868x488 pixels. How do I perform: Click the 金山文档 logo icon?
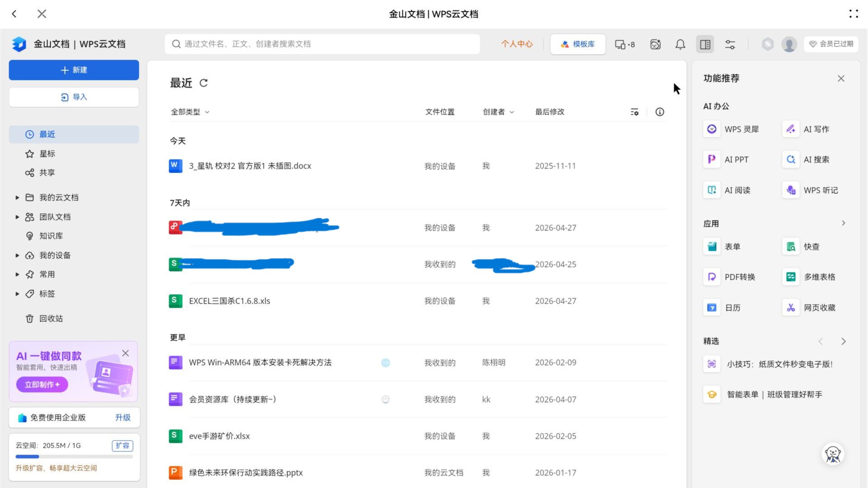(x=19, y=44)
